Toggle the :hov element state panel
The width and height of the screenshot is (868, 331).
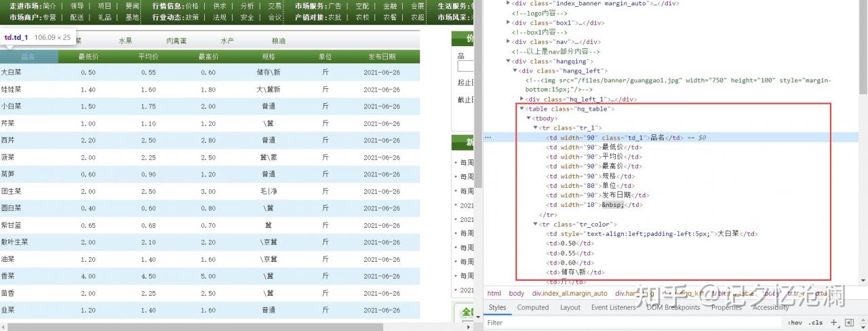click(795, 323)
